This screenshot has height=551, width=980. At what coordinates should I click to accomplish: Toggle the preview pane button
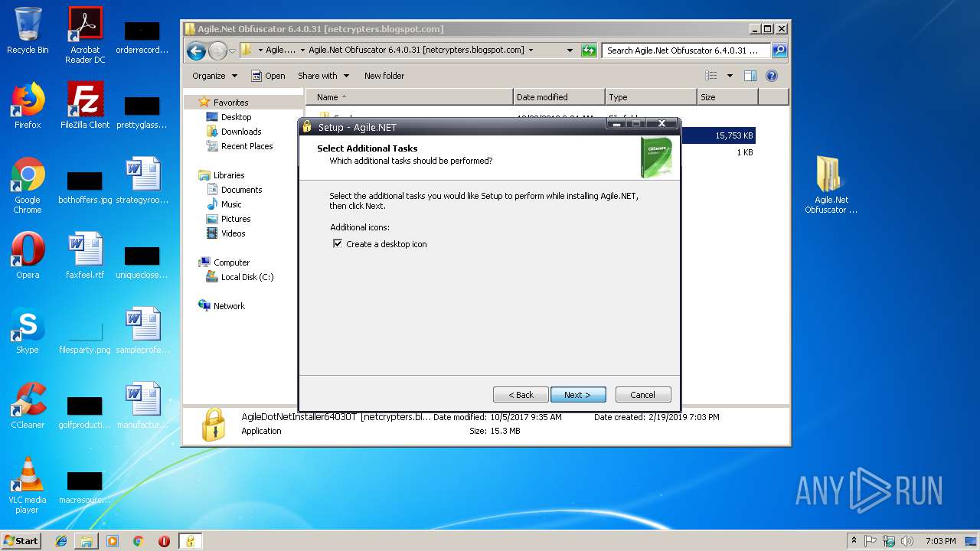pyautogui.click(x=750, y=76)
